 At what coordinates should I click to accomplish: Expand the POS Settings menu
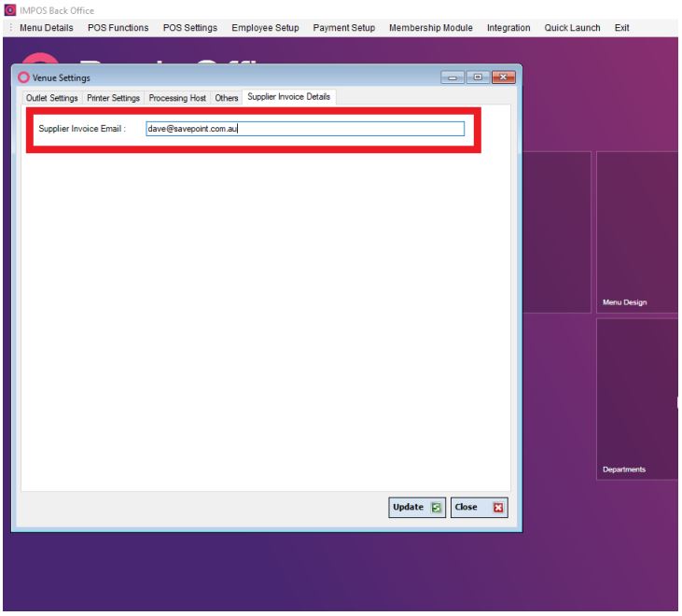190,28
